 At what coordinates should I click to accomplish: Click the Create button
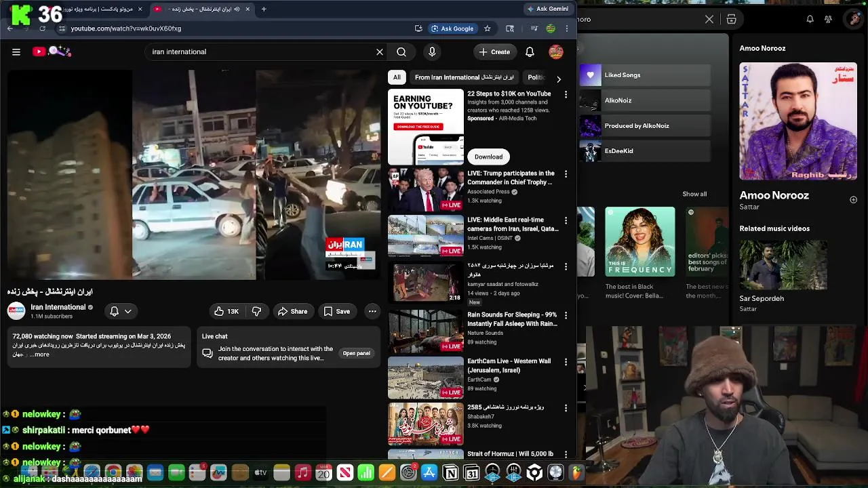494,52
